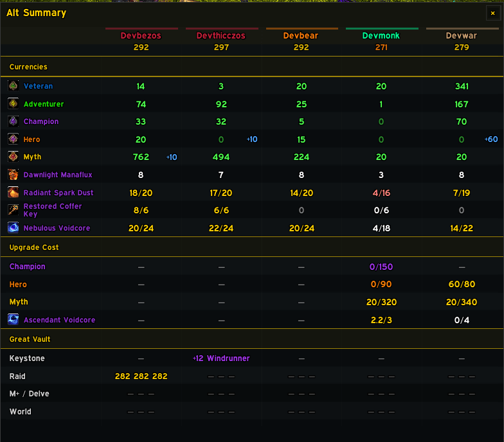Click Devthicczos's Nebulous Voidcore 22/24
This screenshot has height=442, width=504.
[221, 228]
